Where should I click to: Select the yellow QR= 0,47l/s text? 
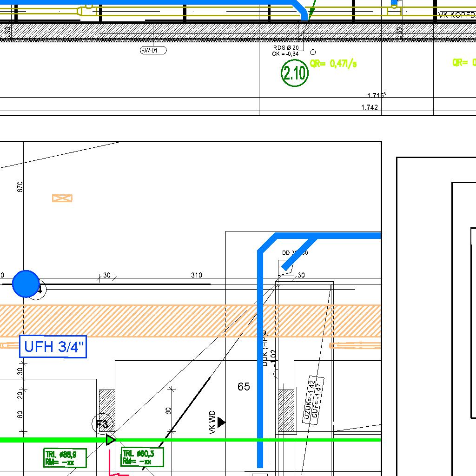click(333, 64)
